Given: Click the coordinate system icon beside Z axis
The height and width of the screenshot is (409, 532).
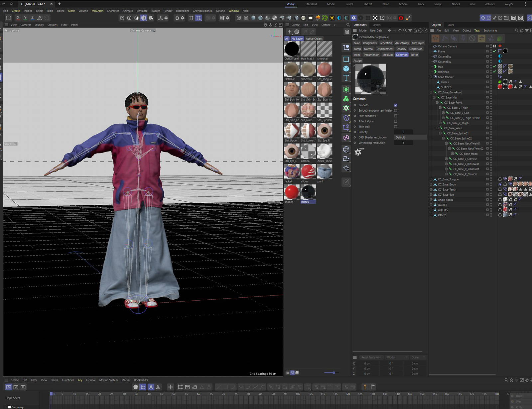Looking at the screenshot, I should (x=40, y=18).
